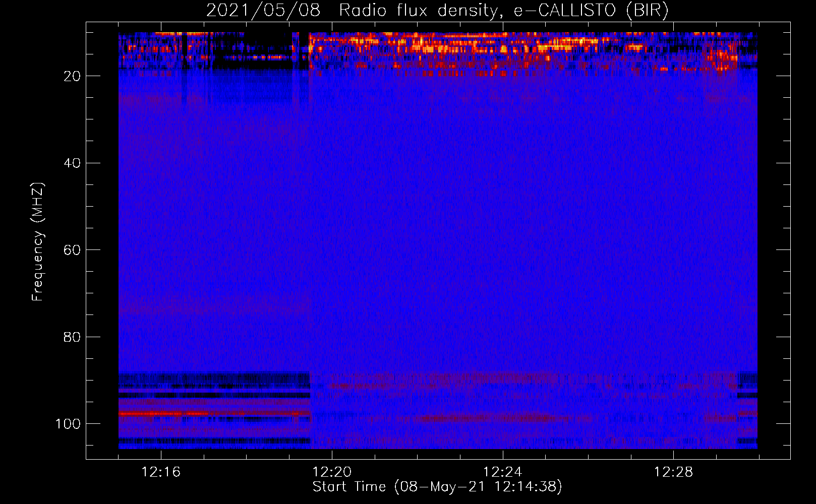Viewport: 816px width, 504px height.
Task: Click the 'Start Time (08-May-21 12:14:38)' label
Action: (x=437, y=487)
